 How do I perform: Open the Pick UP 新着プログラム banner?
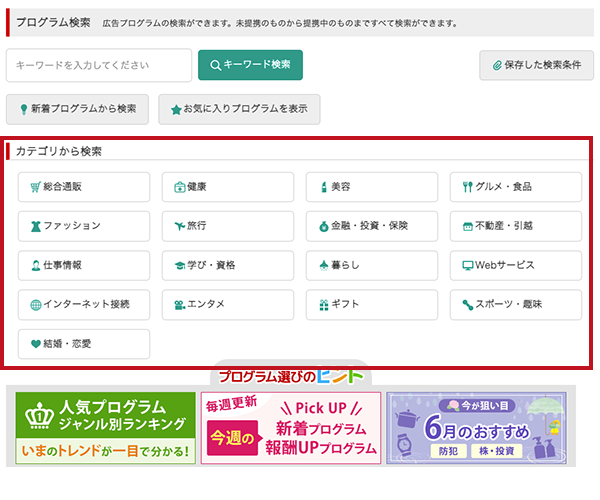(x=291, y=428)
